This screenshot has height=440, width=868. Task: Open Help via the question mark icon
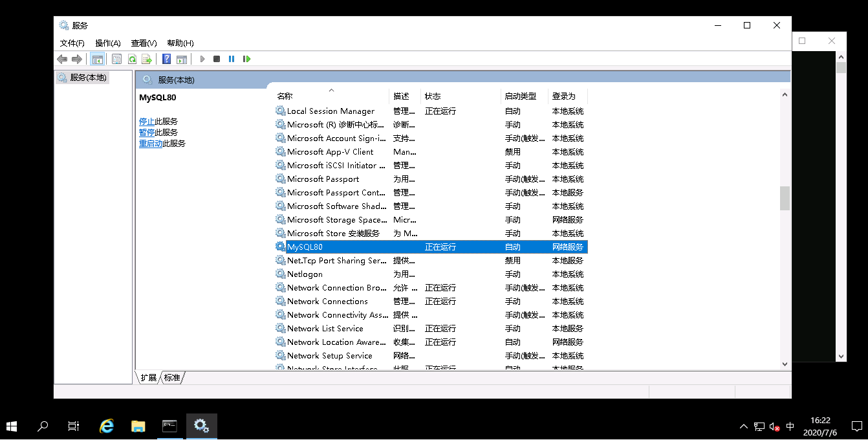[167, 59]
